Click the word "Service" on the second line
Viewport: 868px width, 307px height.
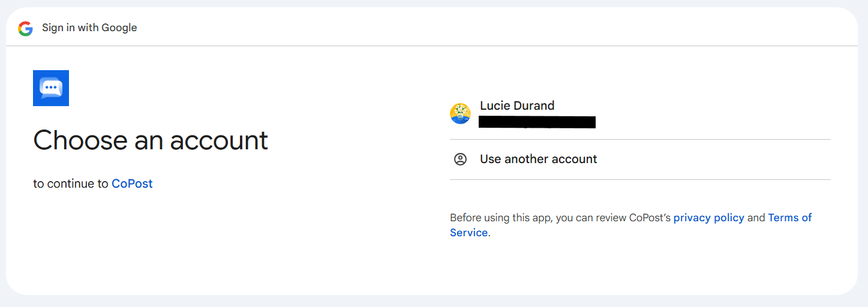[468, 233]
